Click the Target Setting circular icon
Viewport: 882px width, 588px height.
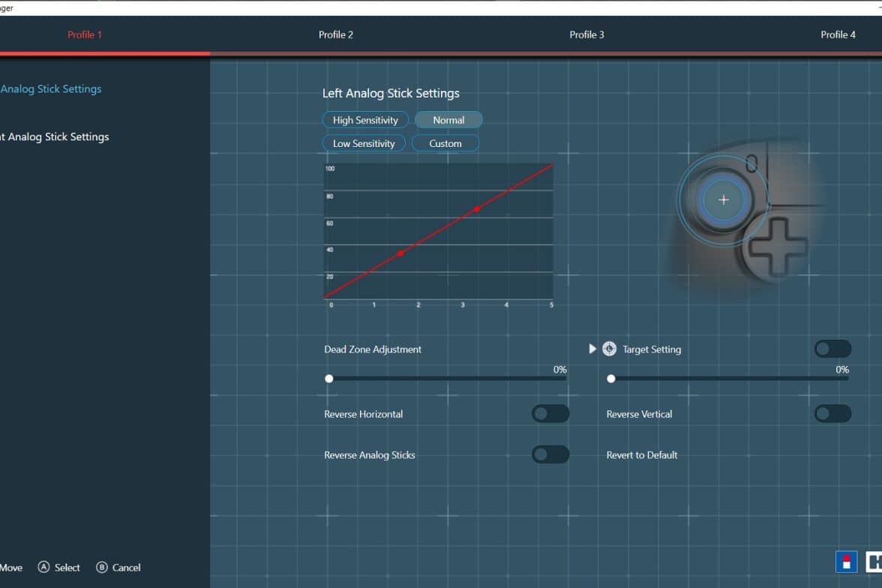(609, 349)
